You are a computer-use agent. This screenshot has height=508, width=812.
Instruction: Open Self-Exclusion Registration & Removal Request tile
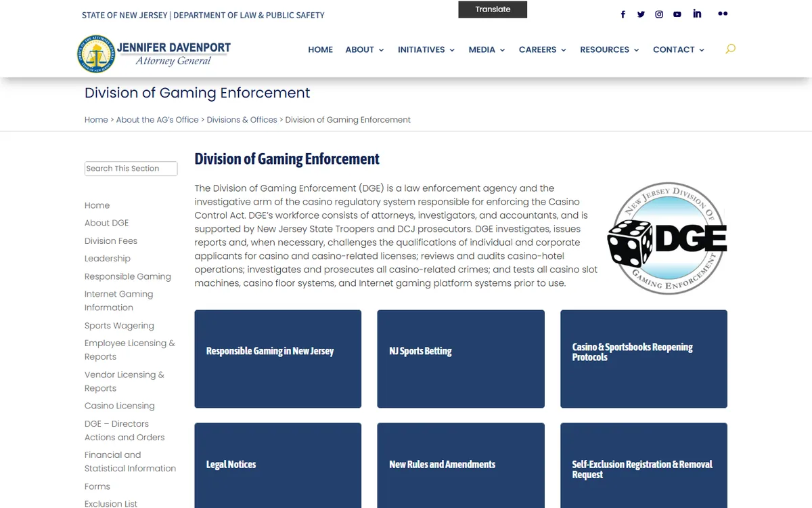(644, 465)
